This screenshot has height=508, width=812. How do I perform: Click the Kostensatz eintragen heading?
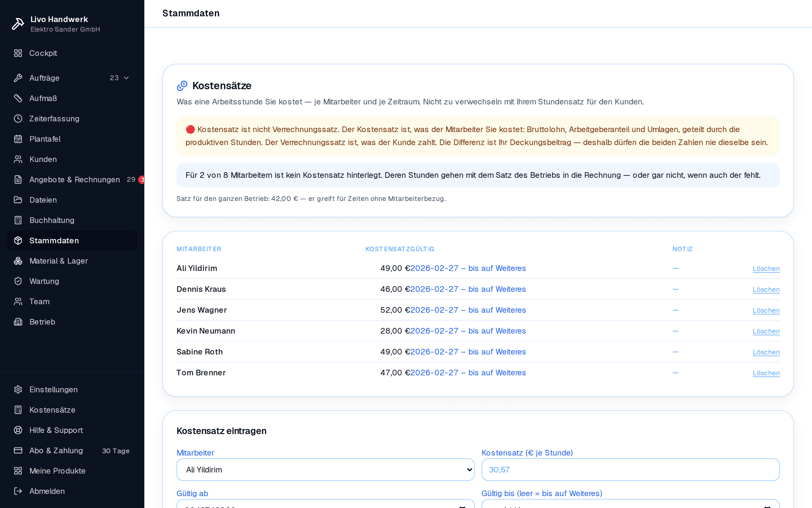221,431
